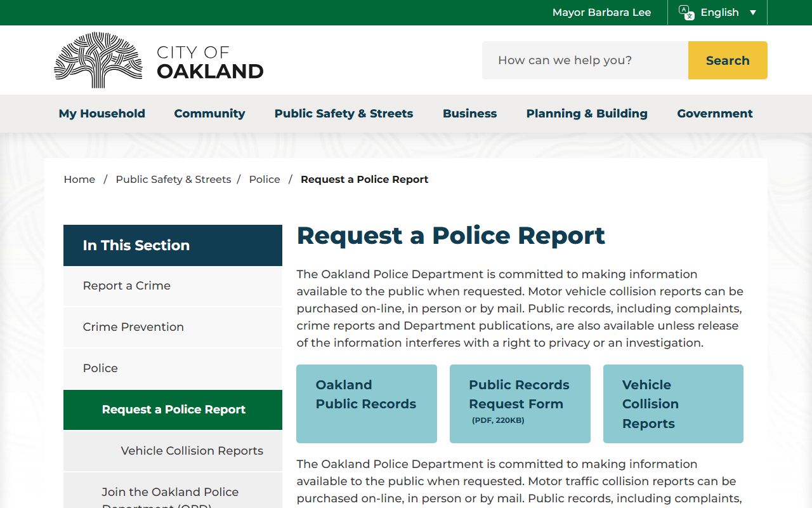Open the English language dropdown arrow

click(x=753, y=13)
